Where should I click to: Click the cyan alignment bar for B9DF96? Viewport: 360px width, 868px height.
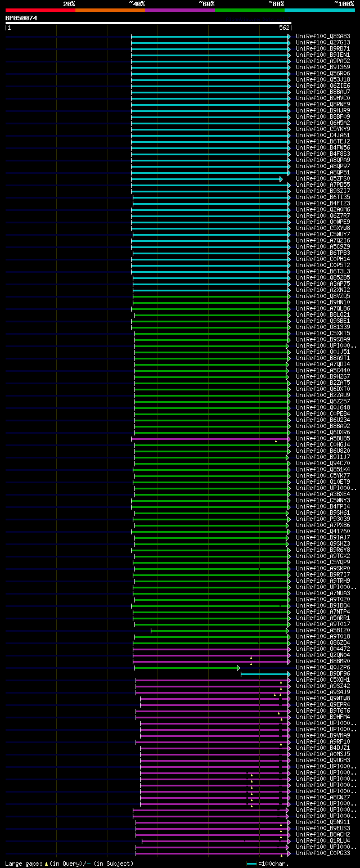(x=265, y=674)
